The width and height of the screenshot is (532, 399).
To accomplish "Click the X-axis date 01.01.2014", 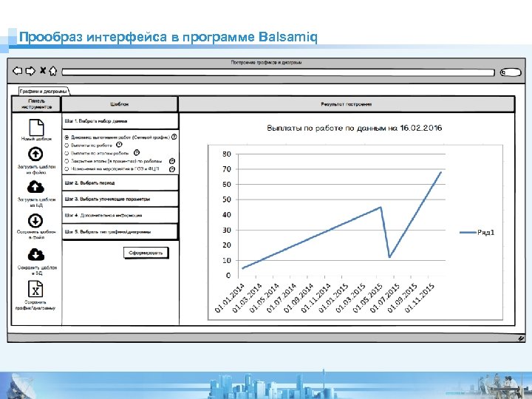I will click(x=230, y=298).
